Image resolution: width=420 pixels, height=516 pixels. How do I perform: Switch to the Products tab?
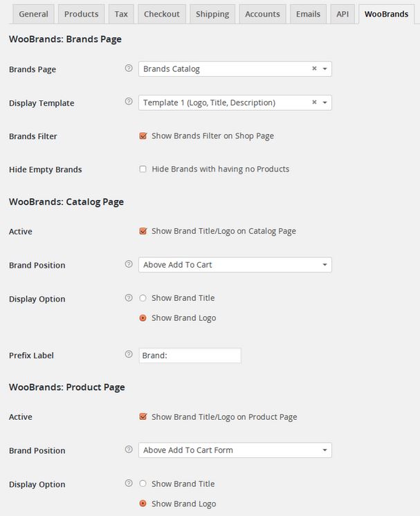pos(81,14)
